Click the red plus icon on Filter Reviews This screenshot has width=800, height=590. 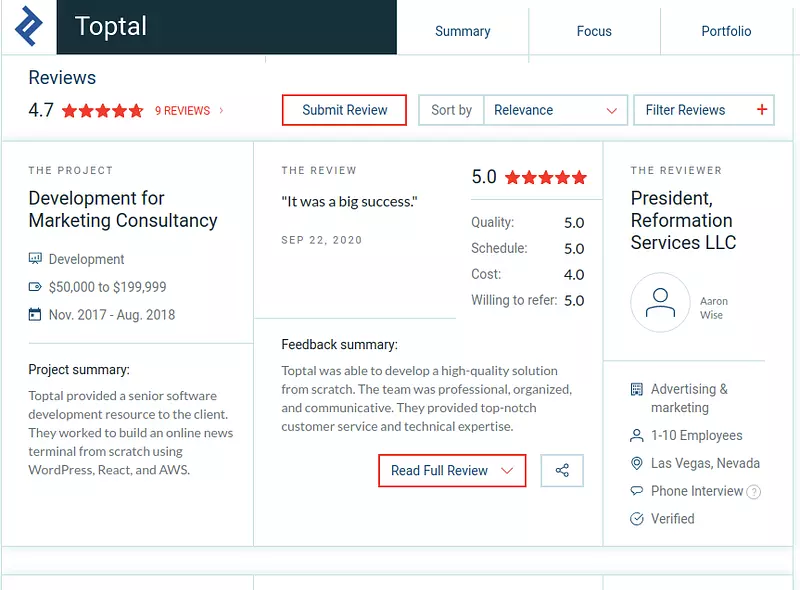point(762,109)
